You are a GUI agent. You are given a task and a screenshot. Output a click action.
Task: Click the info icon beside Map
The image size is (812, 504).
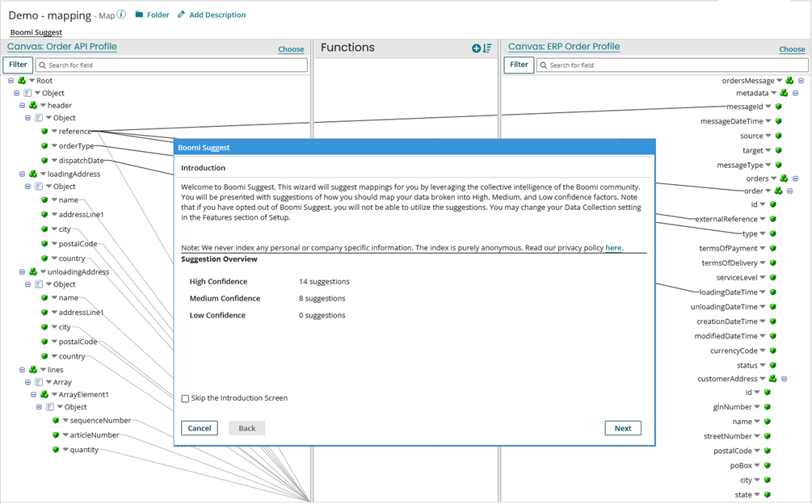(x=121, y=15)
